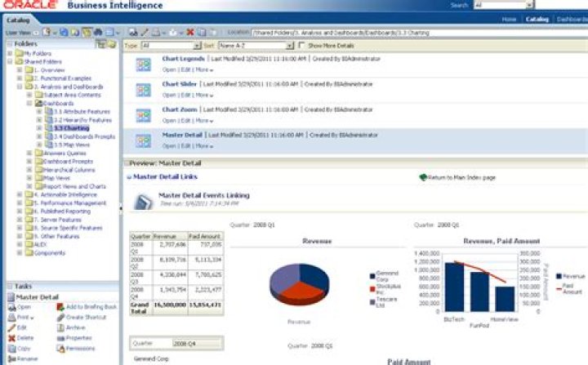Click the Paste icon in the catalog toolbar
Image resolution: width=588 pixels, height=365 pixels.
pos(212,33)
